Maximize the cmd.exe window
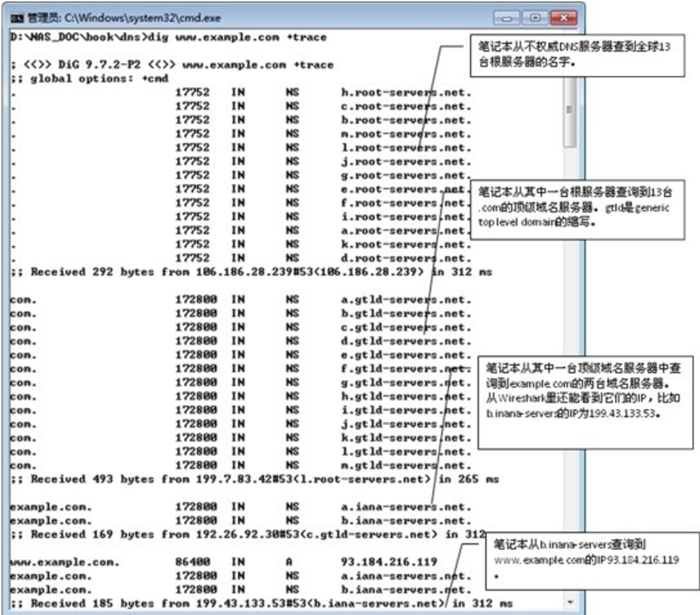 pos(535,18)
